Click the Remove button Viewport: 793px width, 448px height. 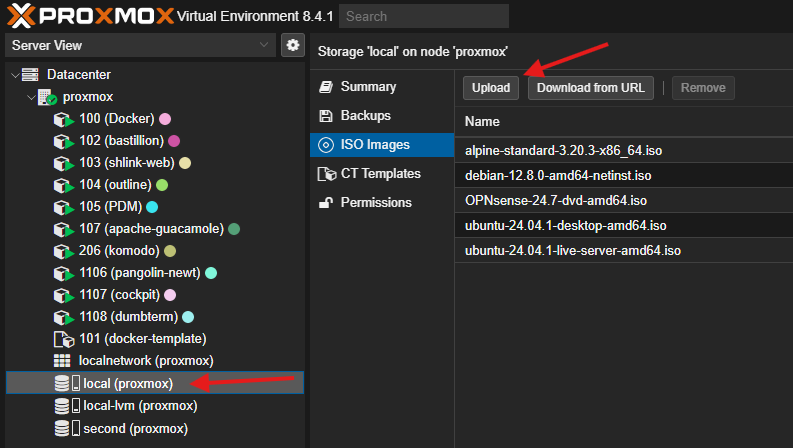point(703,88)
